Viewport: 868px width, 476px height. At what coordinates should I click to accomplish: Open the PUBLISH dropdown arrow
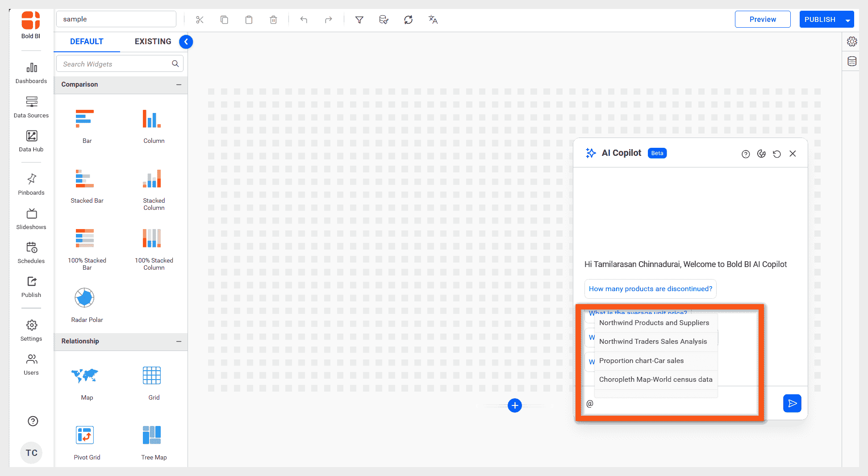[x=845, y=19]
